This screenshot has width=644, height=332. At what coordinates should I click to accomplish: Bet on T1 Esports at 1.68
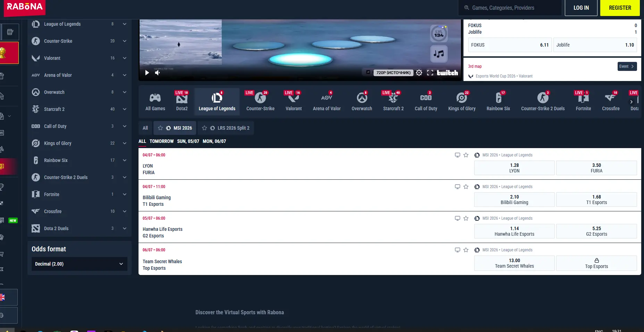[596, 200]
